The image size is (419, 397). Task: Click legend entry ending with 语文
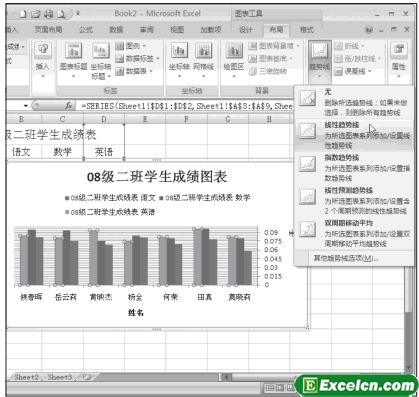[x=110, y=198]
